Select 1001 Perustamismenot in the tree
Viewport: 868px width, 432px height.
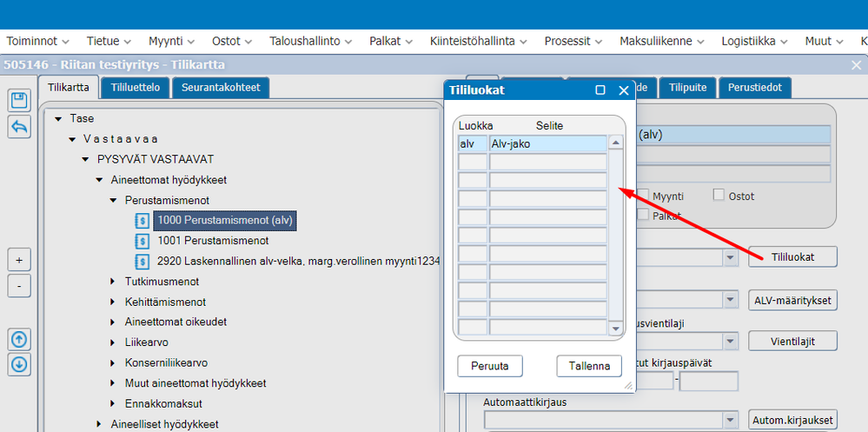click(x=213, y=241)
